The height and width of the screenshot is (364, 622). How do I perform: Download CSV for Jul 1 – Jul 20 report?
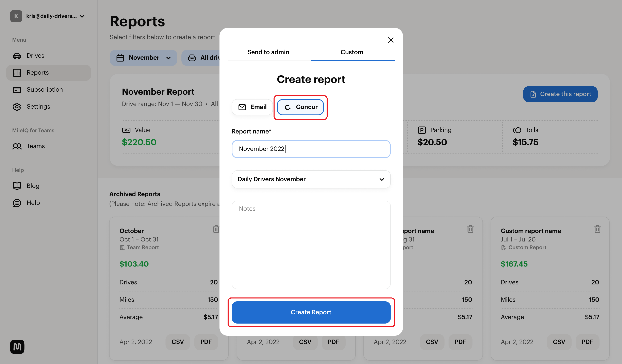[x=559, y=342]
